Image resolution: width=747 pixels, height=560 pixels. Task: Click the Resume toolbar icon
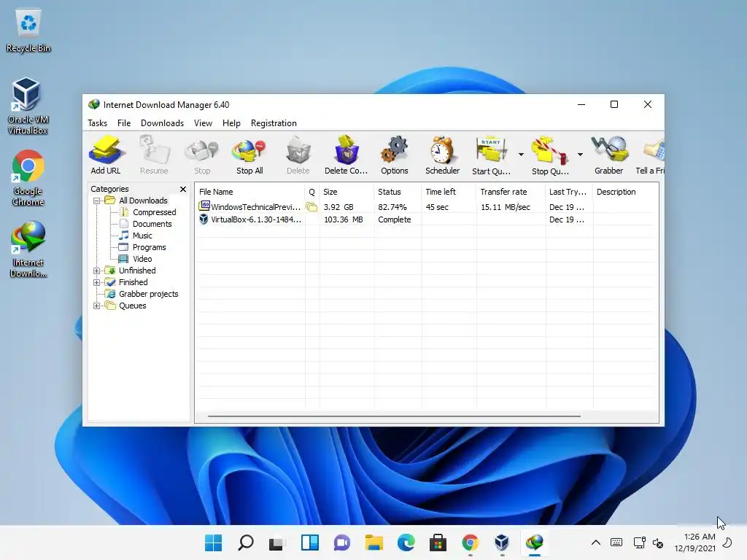point(154,155)
